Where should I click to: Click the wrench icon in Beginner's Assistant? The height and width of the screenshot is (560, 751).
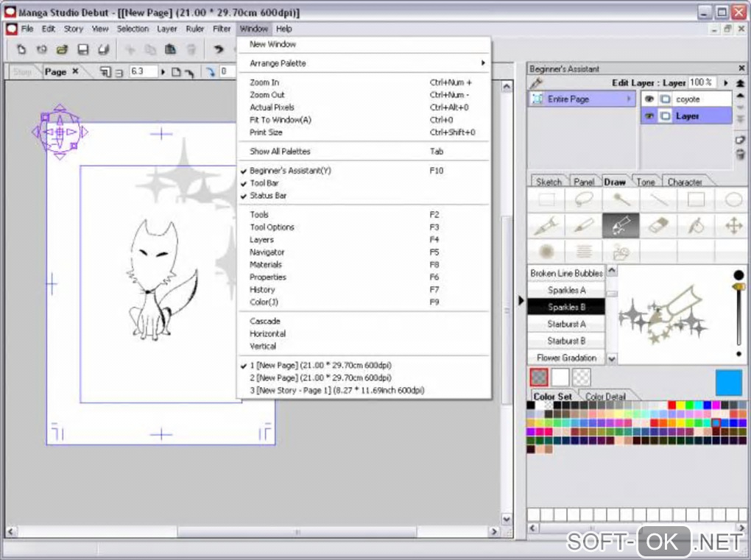536,83
